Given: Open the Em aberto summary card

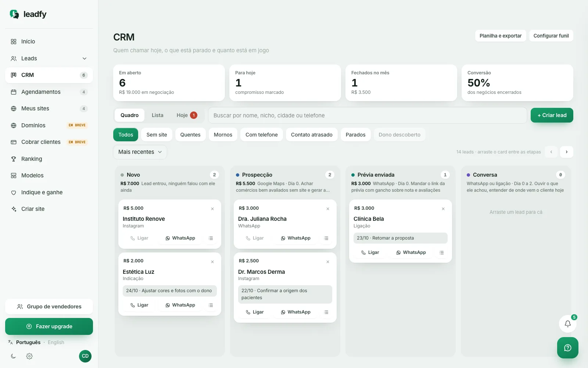Looking at the screenshot, I should (x=169, y=83).
